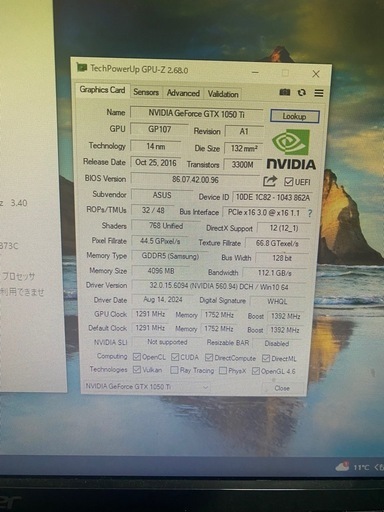Click the GPU field showing GP107
Viewport: 384px width, 512px height.
[x=159, y=129]
